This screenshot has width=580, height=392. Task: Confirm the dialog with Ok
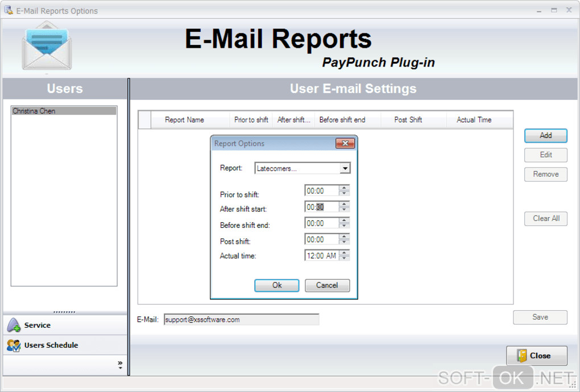pyautogui.click(x=277, y=285)
